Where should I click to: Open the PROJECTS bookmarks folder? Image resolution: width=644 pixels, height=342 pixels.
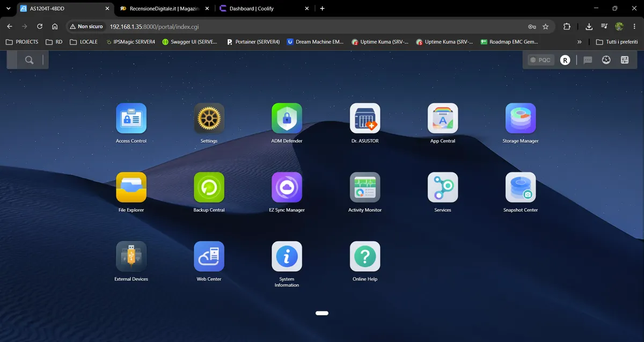pos(22,42)
